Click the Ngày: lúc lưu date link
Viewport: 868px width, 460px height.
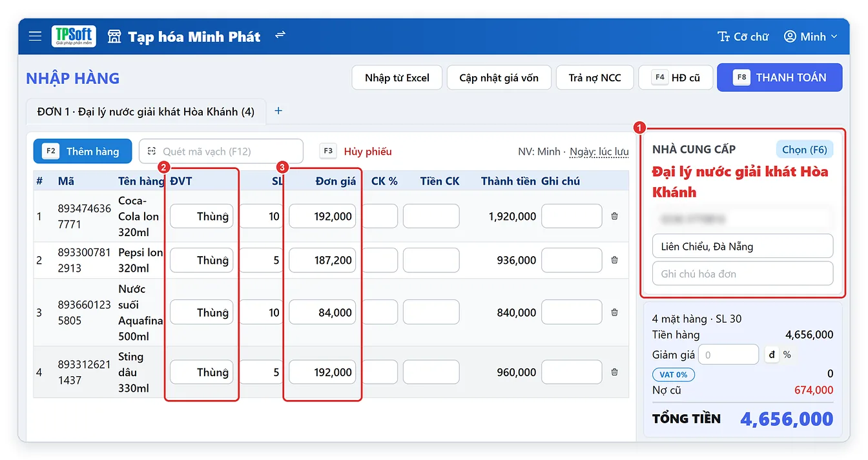[x=599, y=152]
